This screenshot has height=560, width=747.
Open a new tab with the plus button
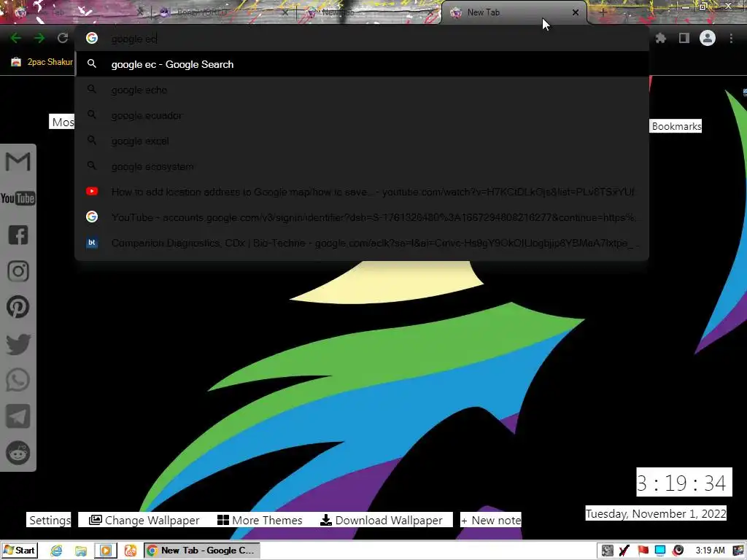click(603, 12)
